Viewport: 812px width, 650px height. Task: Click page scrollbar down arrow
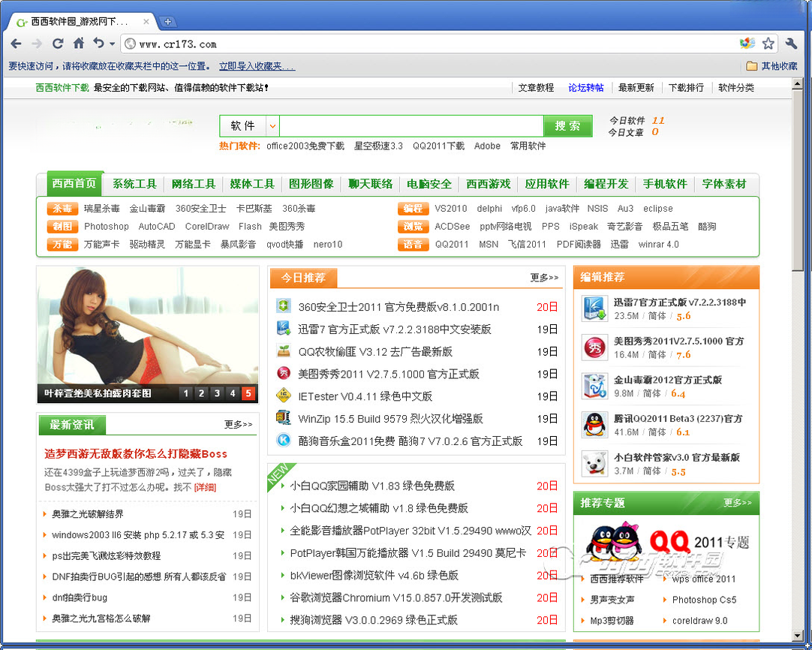[x=798, y=636]
